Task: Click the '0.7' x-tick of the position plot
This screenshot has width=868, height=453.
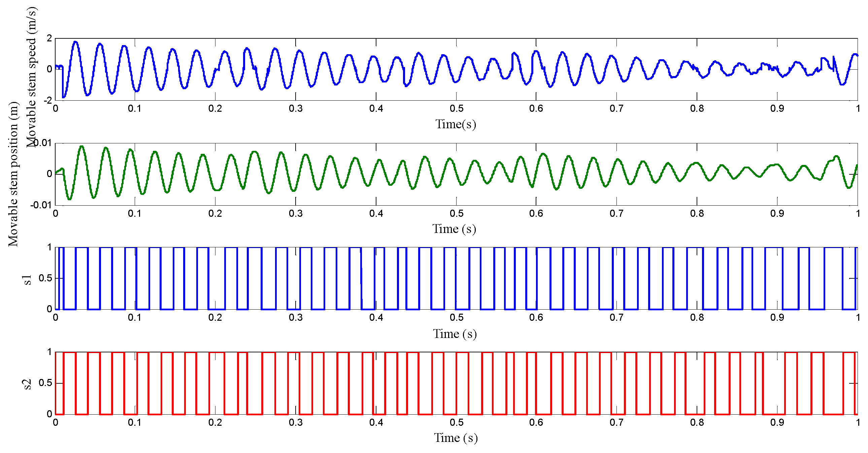Action: pyautogui.click(x=616, y=213)
